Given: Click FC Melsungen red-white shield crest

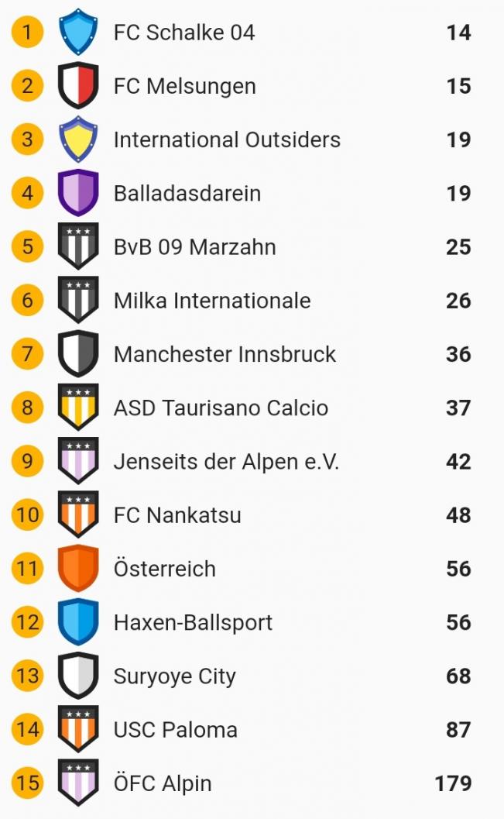Looking at the screenshot, I should click(x=78, y=85).
